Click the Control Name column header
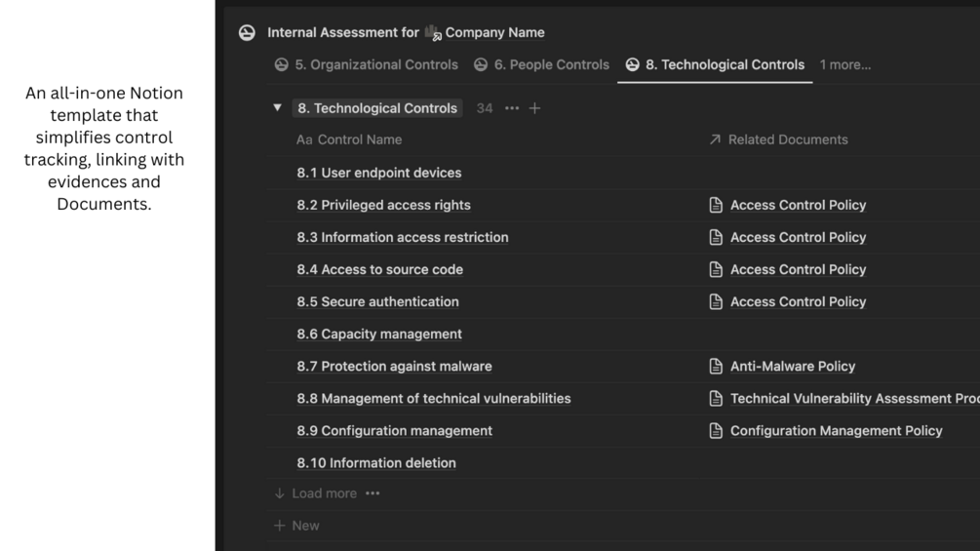 pyautogui.click(x=349, y=139)
